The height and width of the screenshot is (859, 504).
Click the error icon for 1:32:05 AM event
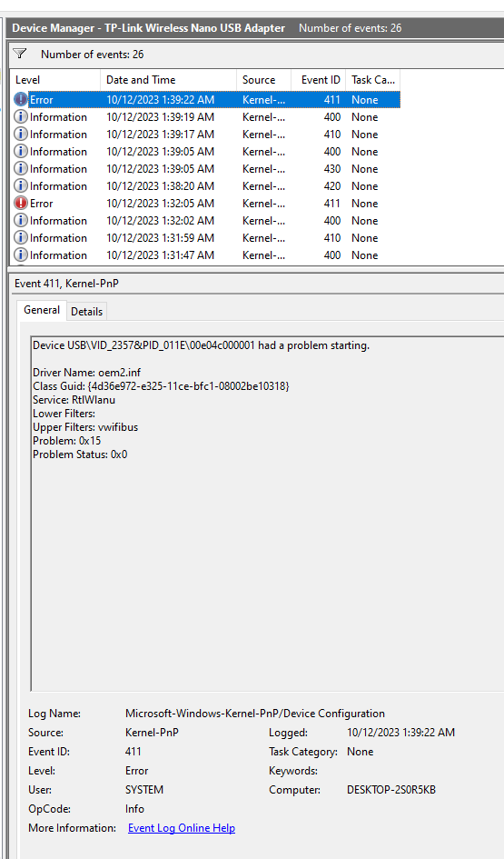21,204
